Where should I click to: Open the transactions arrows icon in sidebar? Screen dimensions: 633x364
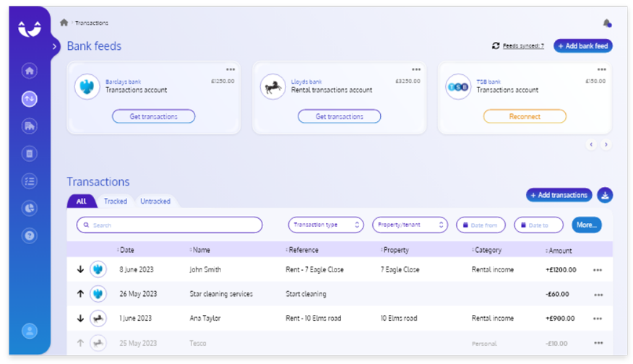pos(29,99)
